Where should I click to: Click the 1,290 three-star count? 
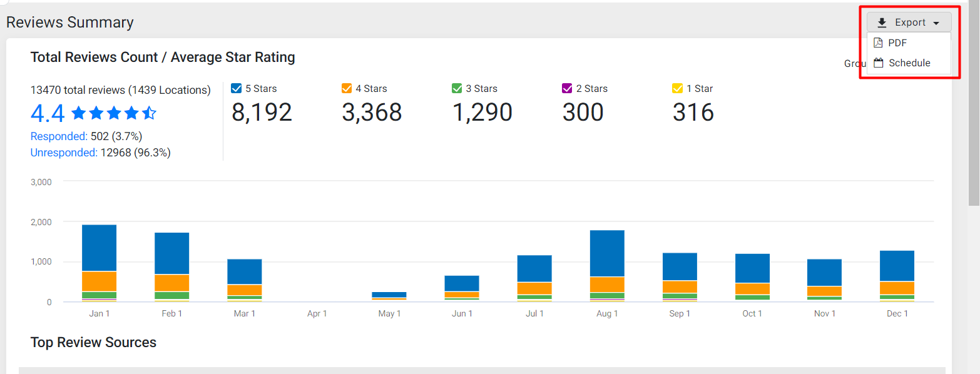coord(482,113)
